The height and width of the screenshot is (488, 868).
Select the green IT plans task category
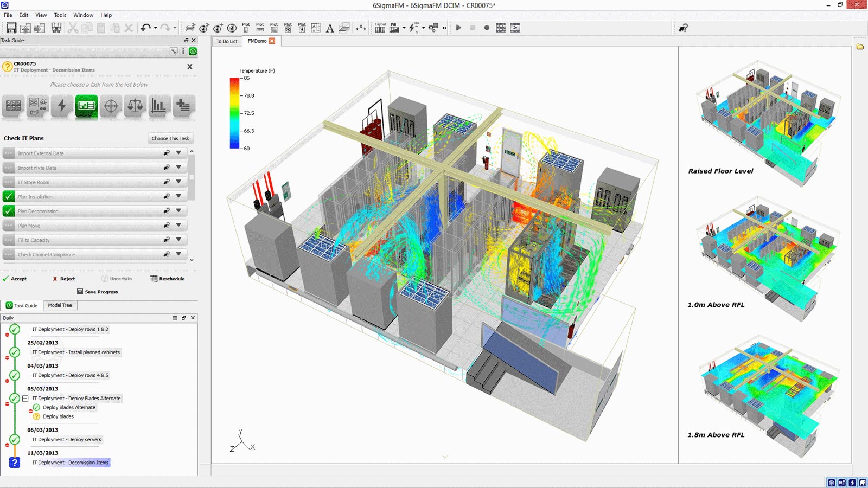click(x=86, y=106)
